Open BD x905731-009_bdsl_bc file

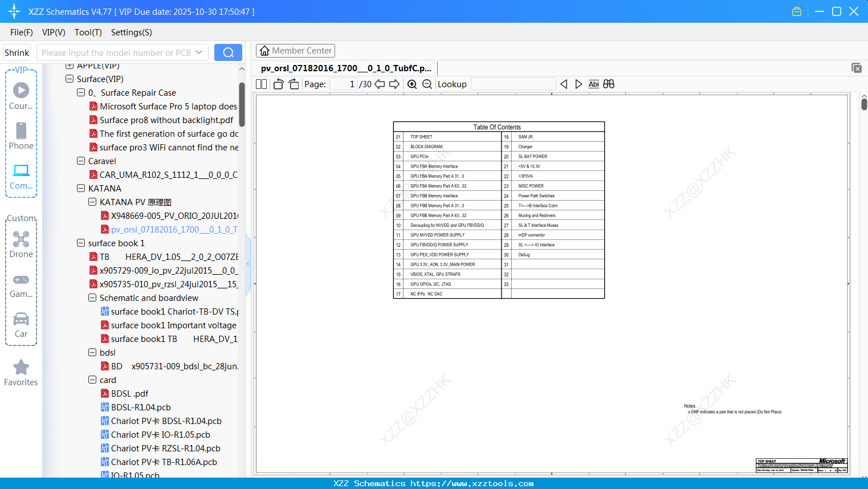169,366
